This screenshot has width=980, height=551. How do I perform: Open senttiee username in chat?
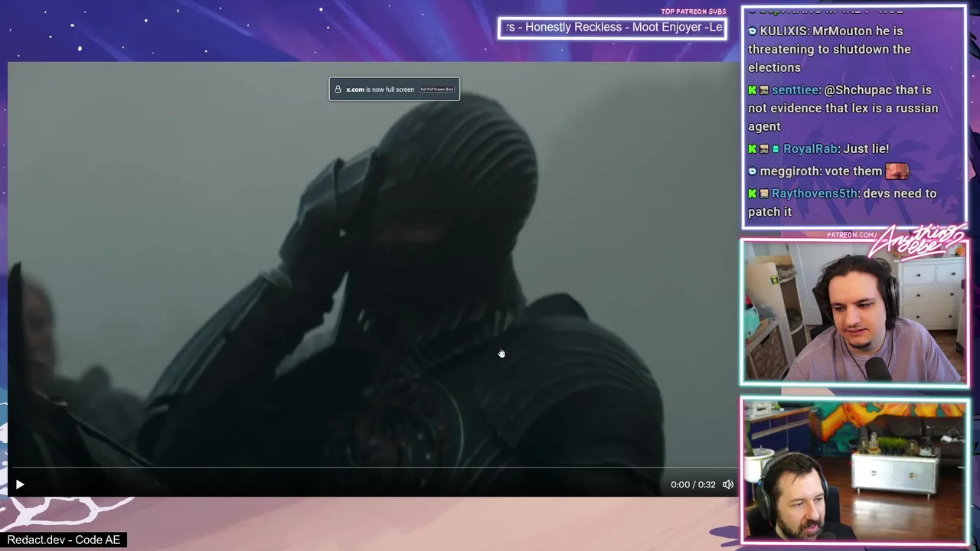coord(795,90)
